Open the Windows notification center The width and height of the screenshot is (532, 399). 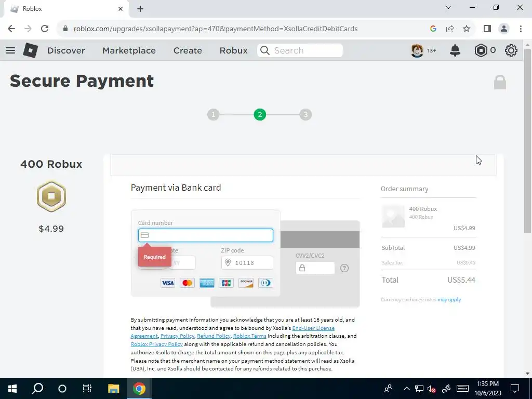tap(515, 389)
